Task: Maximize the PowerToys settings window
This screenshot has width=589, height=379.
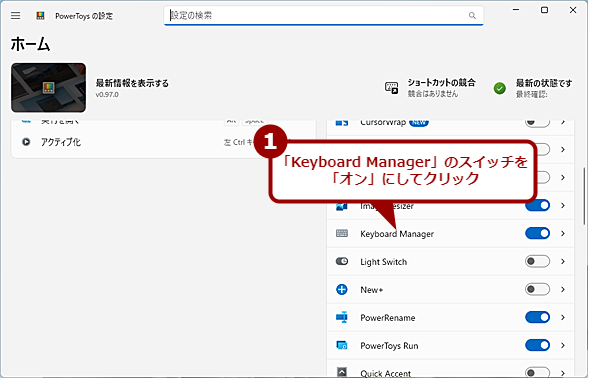Action: coord(544,10)
